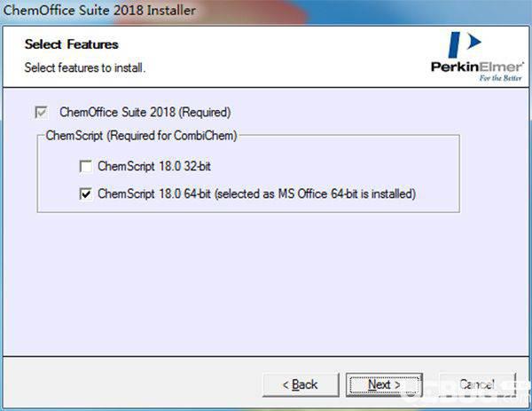The image size is (532, 411).
Task: Click the "For the Better" tagline under the logo
Action: click(x=500, y=78)
